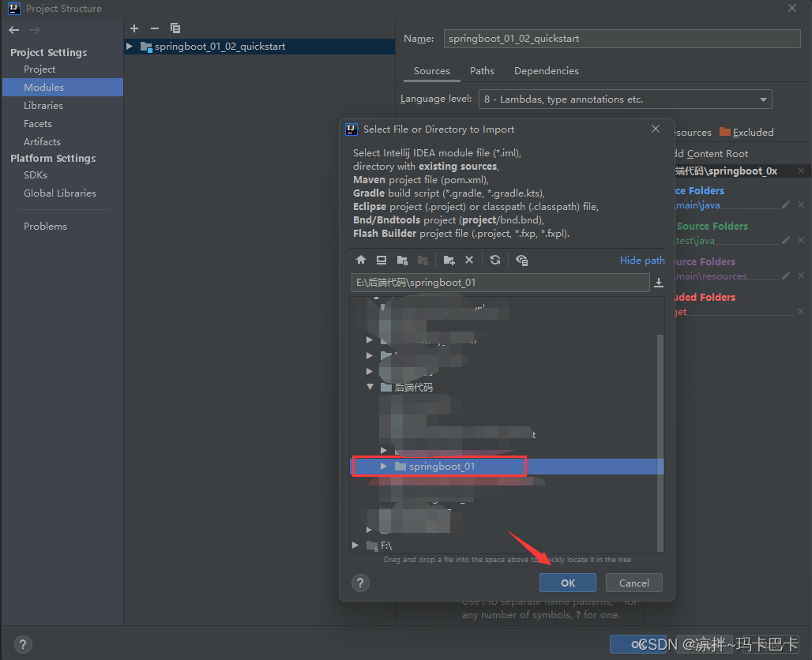Click the main\java source path
Image resolution: width=812 pixels, height=660 pixels.
(697, 205)
